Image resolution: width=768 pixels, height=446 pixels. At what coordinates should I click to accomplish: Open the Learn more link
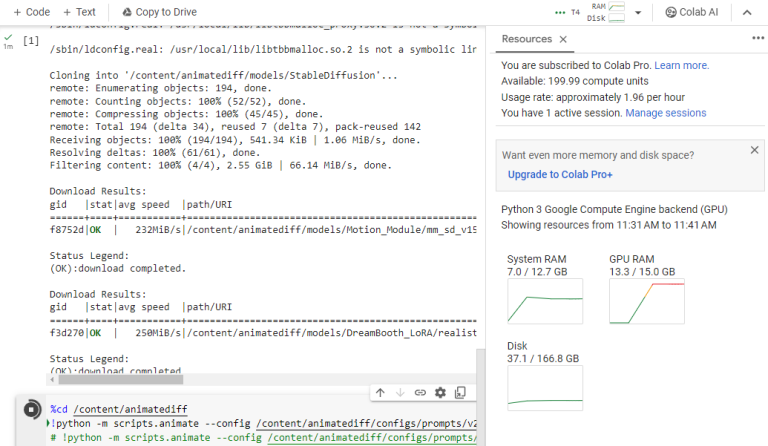click(681, 65)
